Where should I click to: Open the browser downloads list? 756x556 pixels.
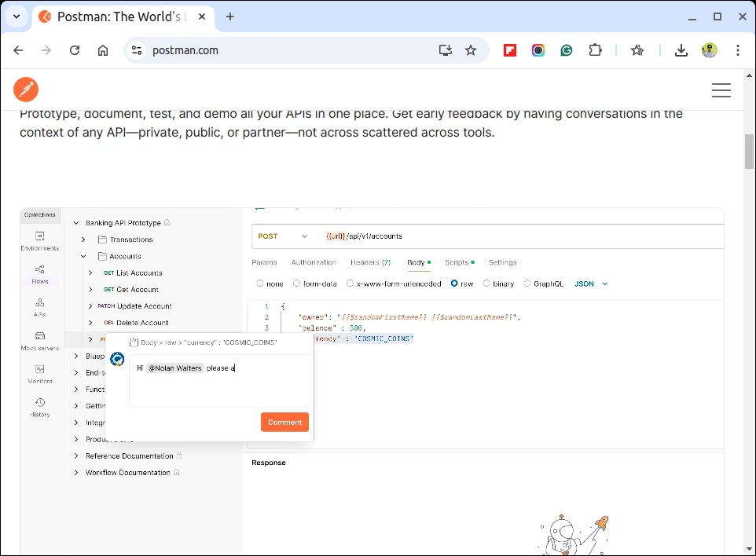tap(681, 50)
